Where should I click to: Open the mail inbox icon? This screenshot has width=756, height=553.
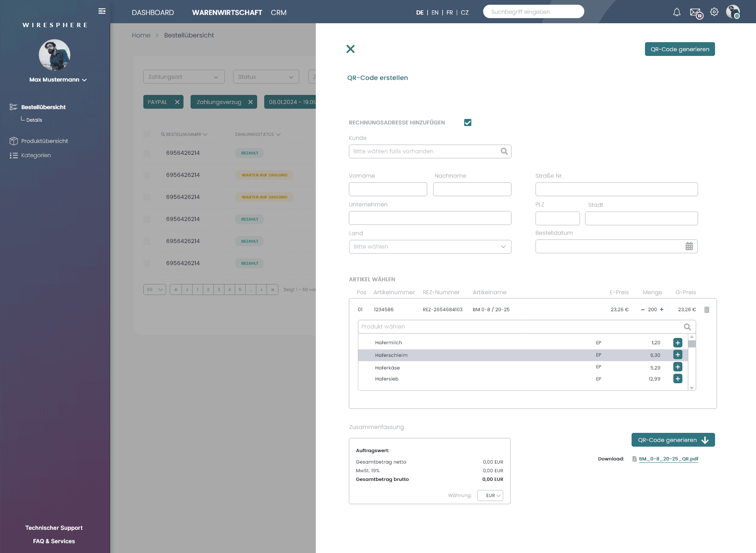695,12
